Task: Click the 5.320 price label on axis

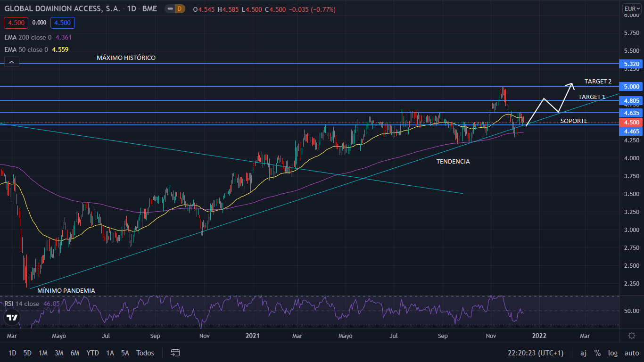Action: click(x=631, y=64)
